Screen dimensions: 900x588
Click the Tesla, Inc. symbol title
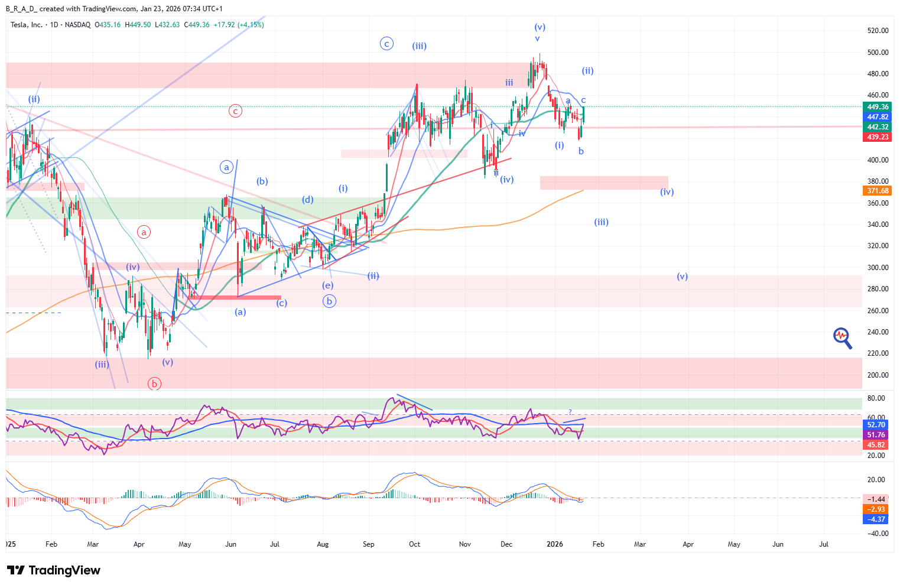[x=27, y=25]
